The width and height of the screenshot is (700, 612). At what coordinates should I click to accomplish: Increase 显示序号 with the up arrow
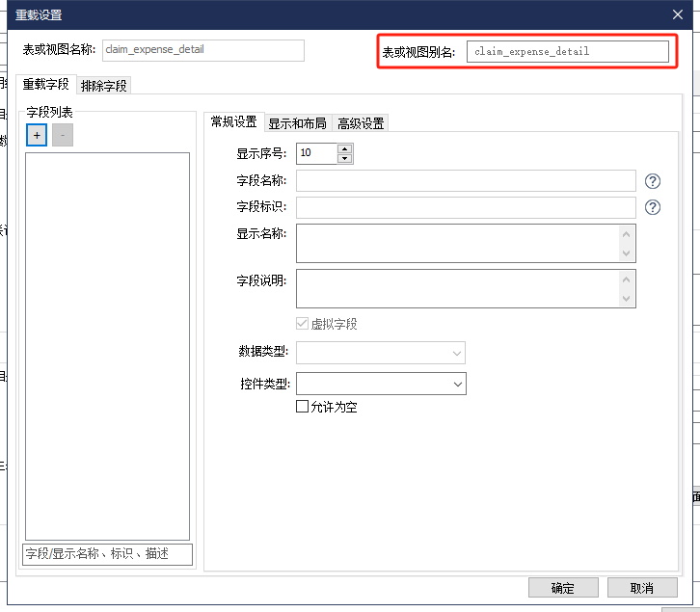click(x=345, y=148)
